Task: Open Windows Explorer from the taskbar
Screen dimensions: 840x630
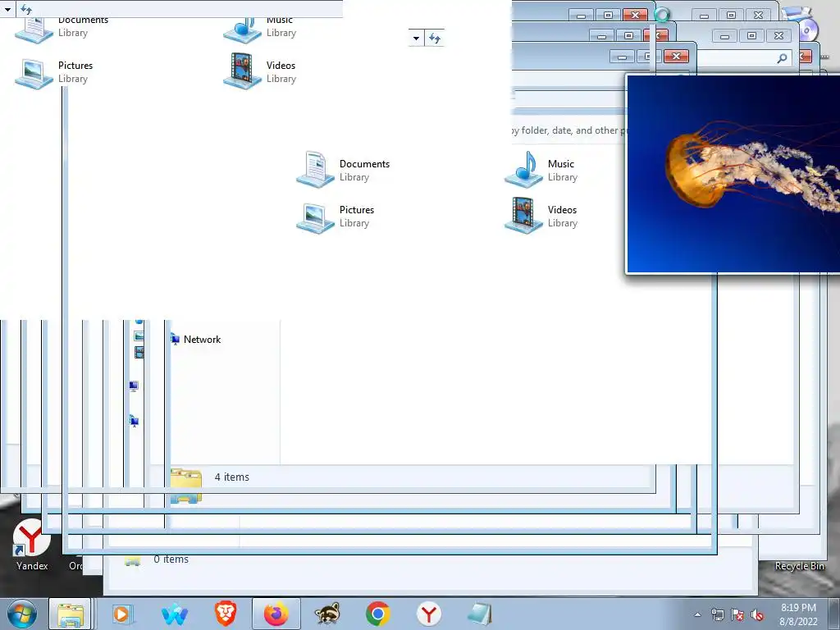Action: coord(71,614)
